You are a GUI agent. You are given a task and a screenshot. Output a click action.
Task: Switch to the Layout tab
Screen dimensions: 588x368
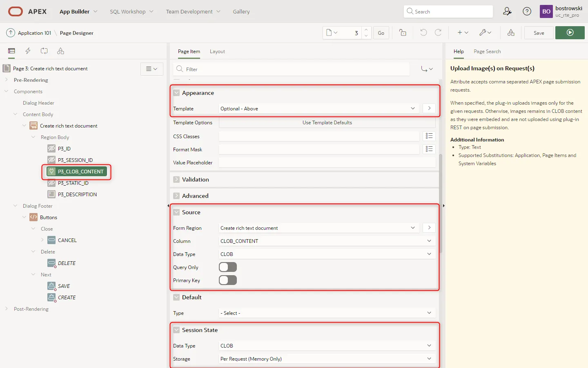click(x=217, y=52)
